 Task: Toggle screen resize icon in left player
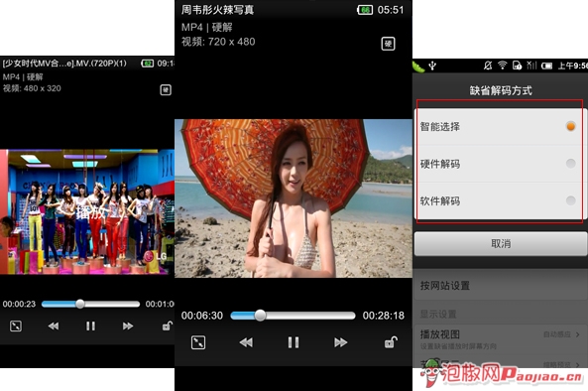pos(16,326)
